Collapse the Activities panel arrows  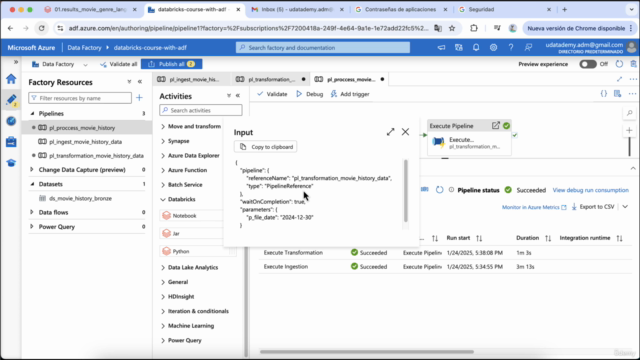click(x=238, y=96)
